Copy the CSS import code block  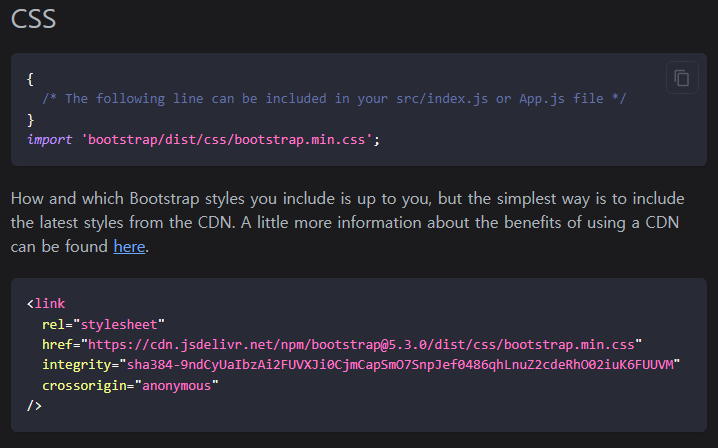pos(682,78)
